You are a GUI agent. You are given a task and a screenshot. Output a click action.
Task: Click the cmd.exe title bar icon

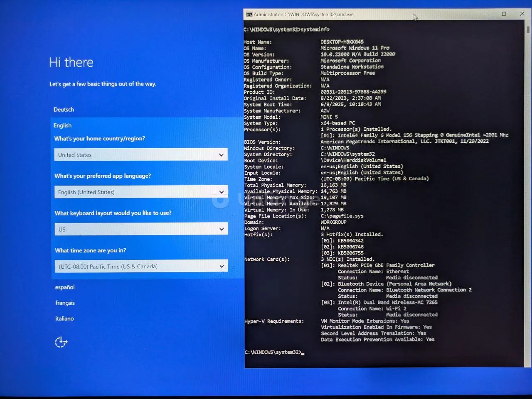(249, 15)
